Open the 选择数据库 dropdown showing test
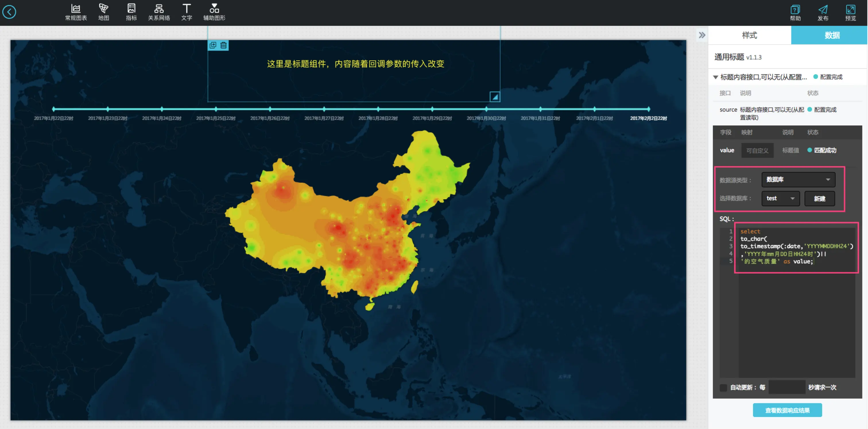 (x=780, y=198)
